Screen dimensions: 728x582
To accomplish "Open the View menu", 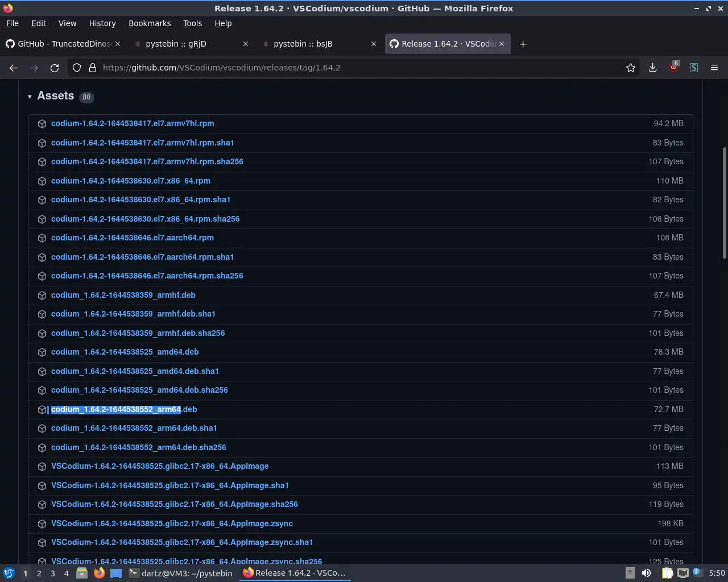I will [x=67, y=23].
